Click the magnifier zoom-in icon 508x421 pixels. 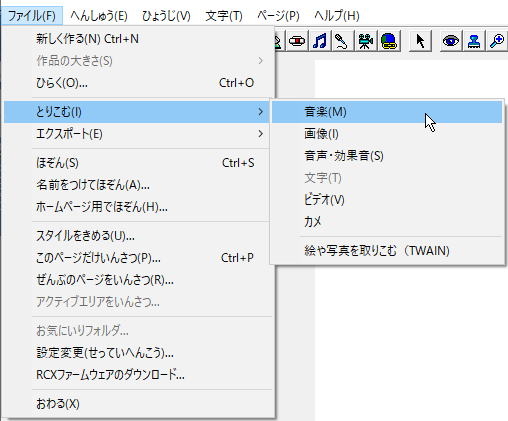(497, 41)
